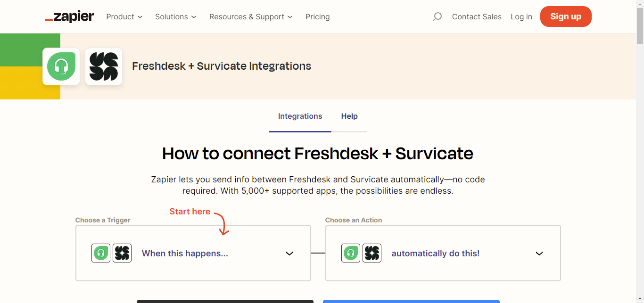Click Freshdesk icon in the trigger box

click(100, 253)
